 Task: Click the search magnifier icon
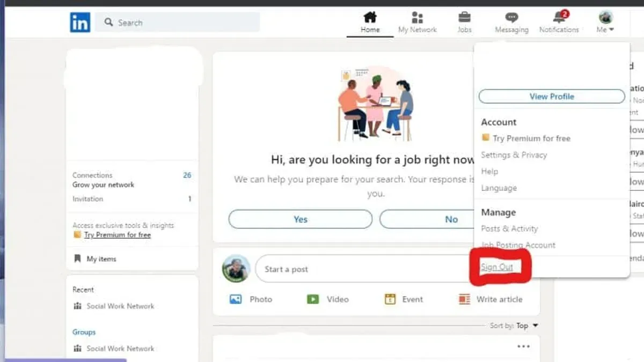click(109, 23)
